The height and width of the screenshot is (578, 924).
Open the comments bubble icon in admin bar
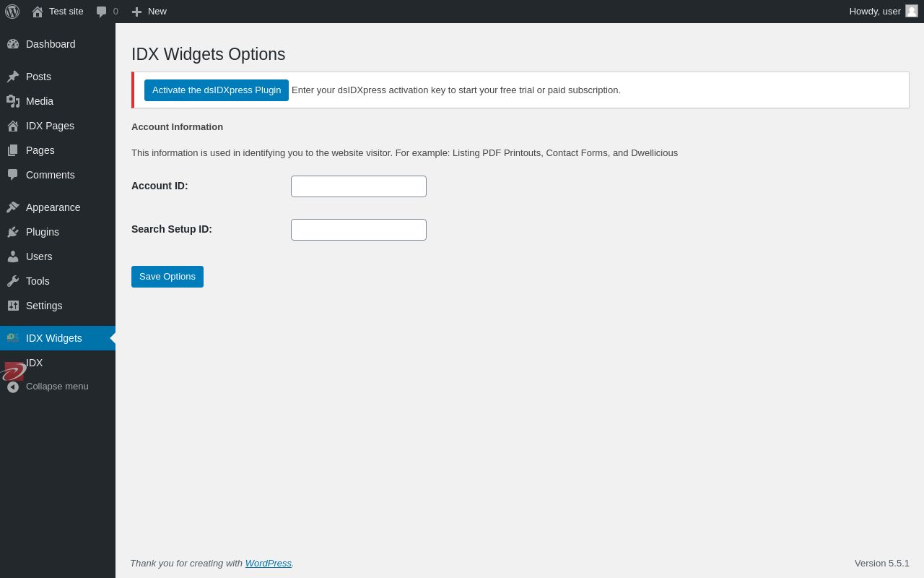102,12
